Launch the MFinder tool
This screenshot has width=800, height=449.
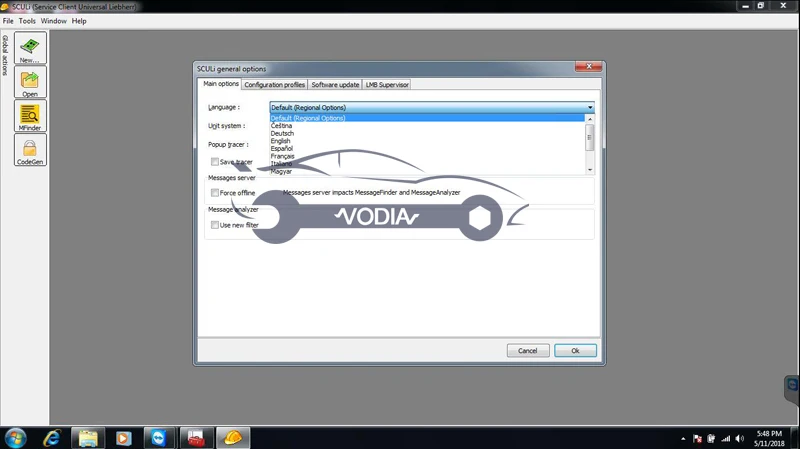[x=30, y=116]
